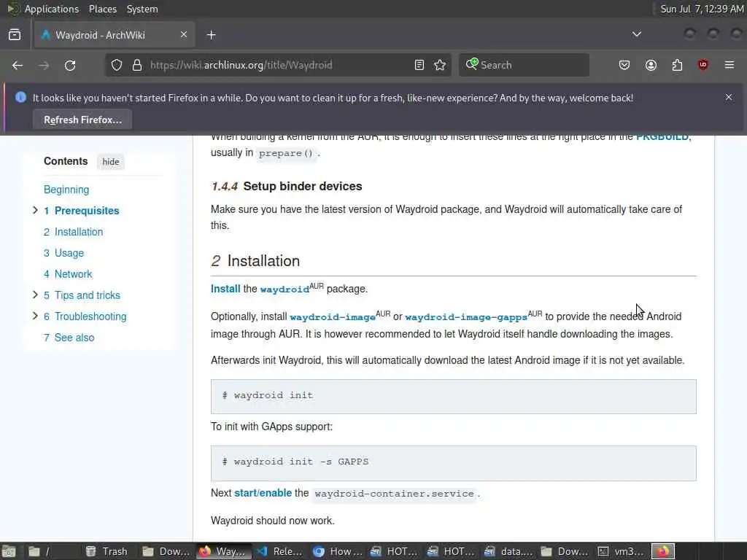Expand the Troubleshooting section chevron

35,316
